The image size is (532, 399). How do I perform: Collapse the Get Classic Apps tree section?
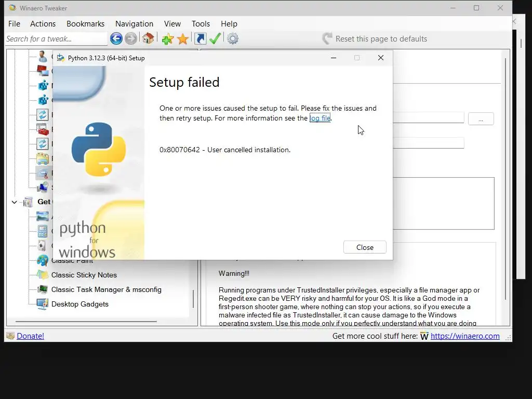pyautogui.click(x=14, y=202)
